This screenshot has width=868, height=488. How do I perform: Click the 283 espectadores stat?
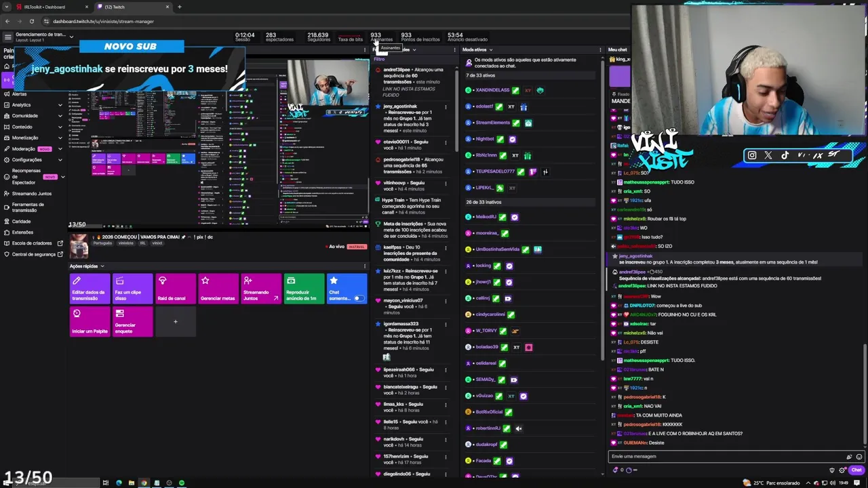(x=279, y=37)
